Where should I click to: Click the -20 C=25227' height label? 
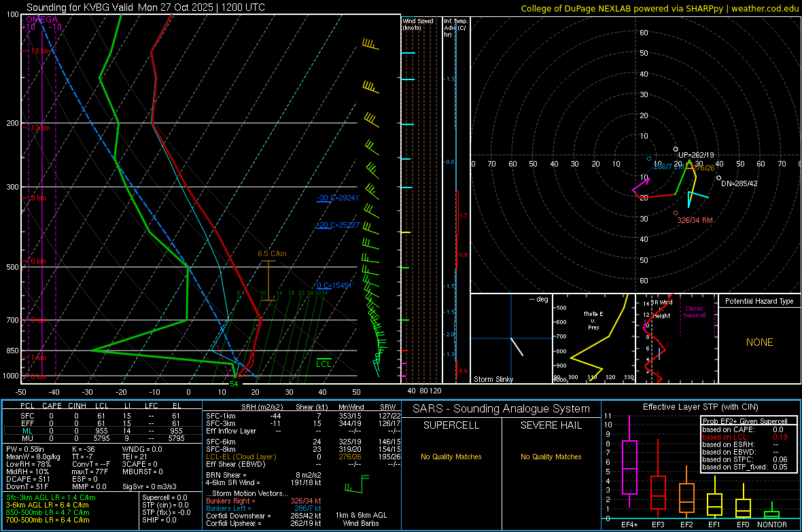pos(338,225)
